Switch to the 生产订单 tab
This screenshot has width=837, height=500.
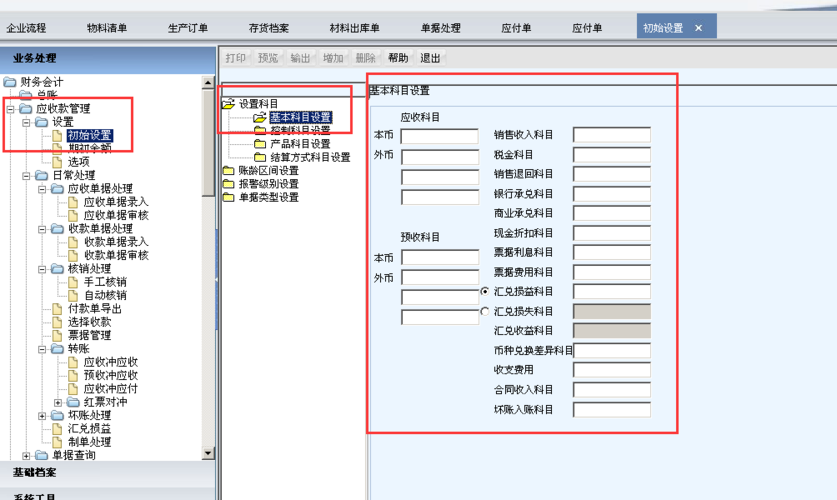pos(187,28)
